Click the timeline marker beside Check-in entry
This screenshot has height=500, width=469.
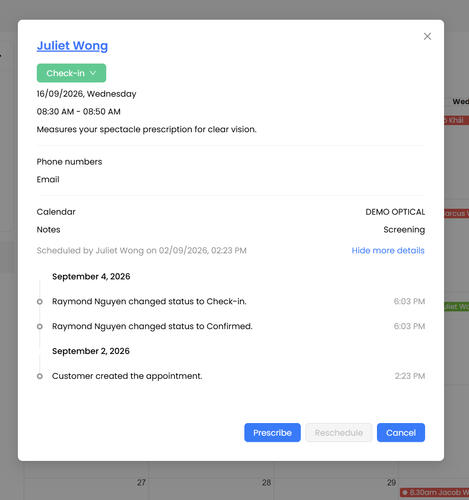40,302
